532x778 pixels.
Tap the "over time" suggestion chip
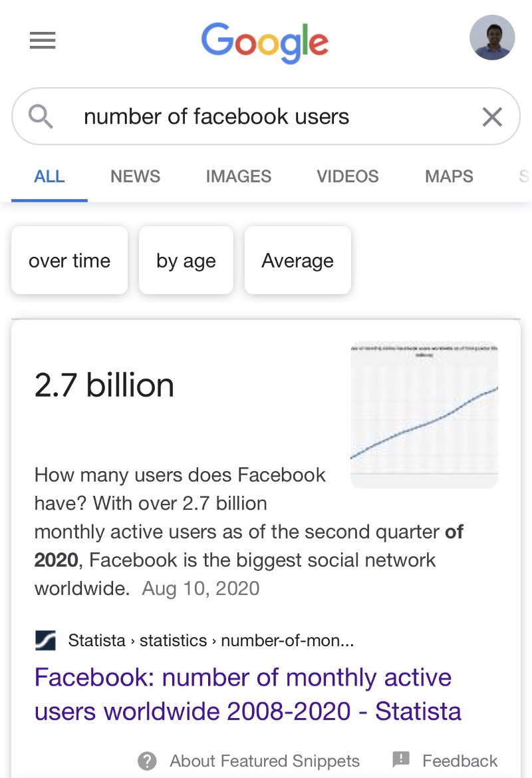[69, 260]
